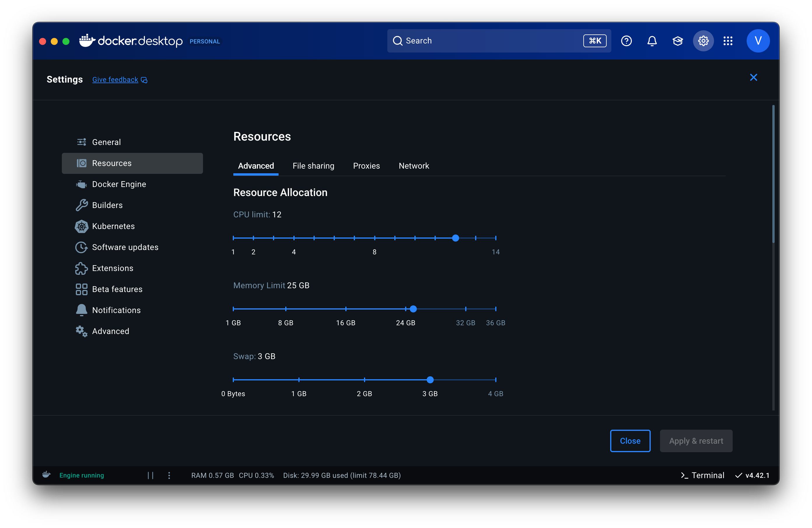Select Extensions in sidebar
Screen dimensions: 812x528
point(132,268)
